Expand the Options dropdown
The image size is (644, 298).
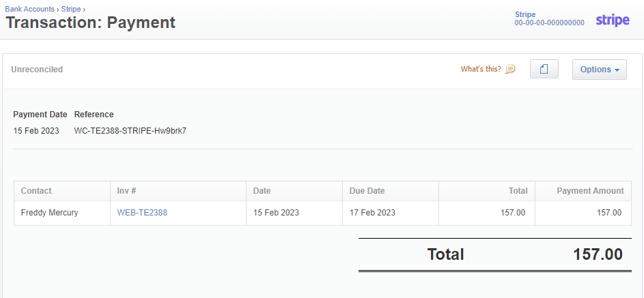point(600,70)
